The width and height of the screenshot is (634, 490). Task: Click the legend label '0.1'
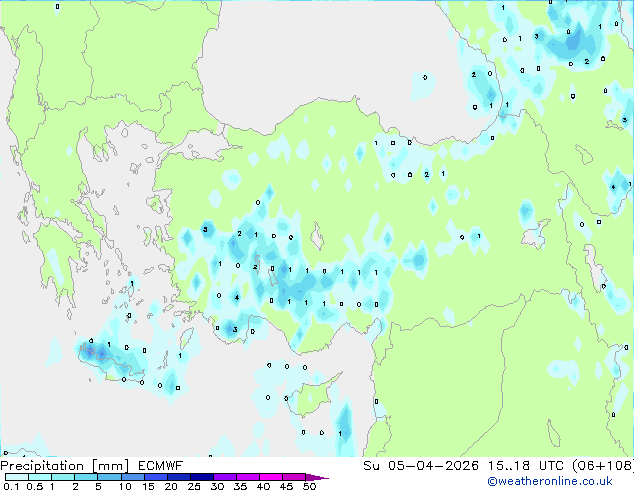(11, 486)
